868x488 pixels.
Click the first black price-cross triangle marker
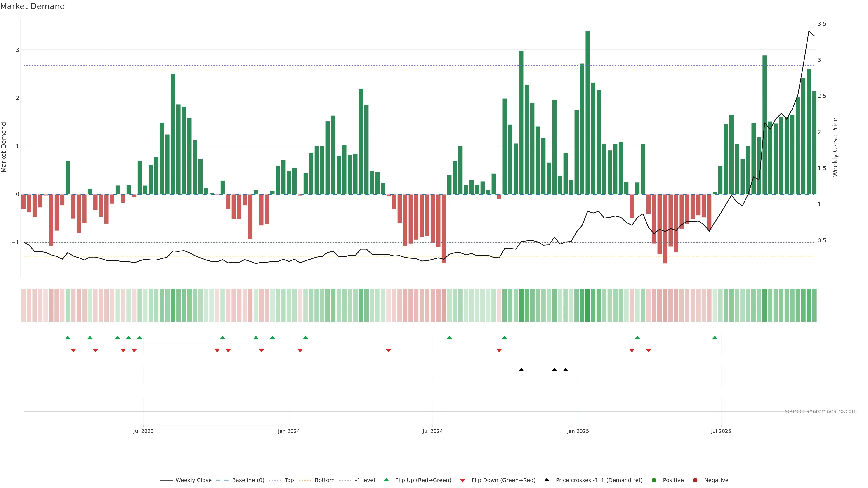[x=521, y=370]
